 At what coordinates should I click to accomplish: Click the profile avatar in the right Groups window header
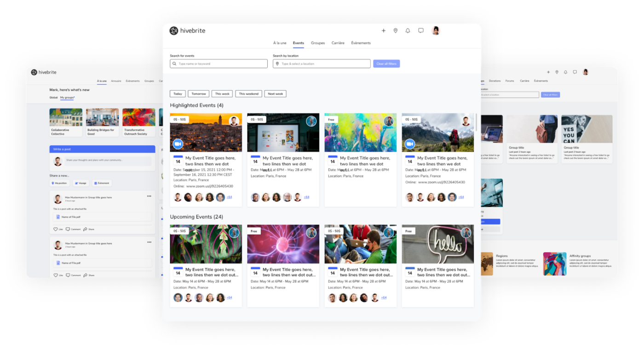586,72
